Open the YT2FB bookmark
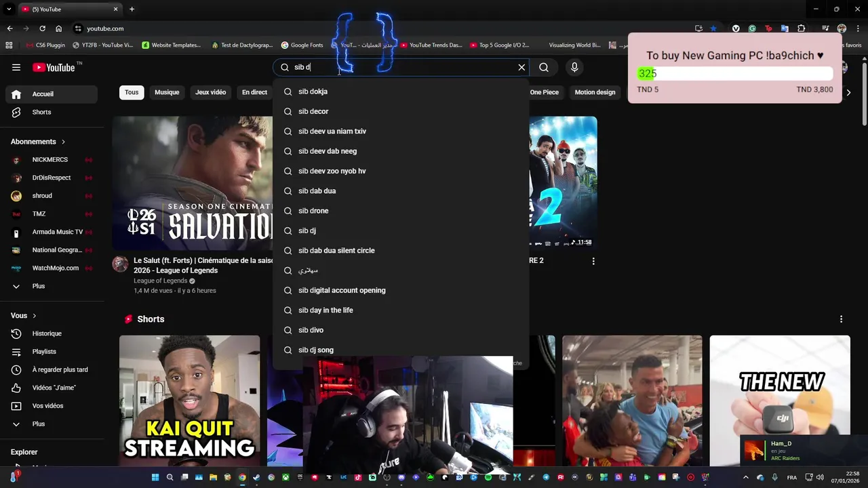 click(x=102, y=45)
